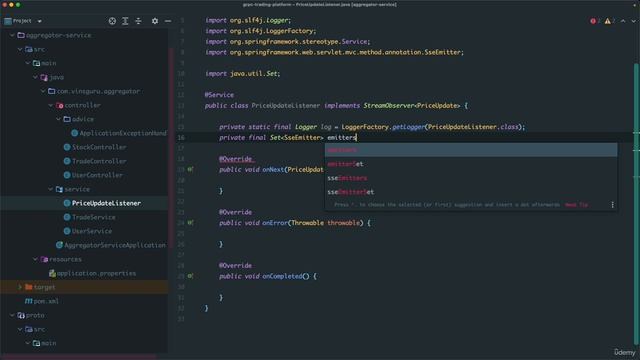Collapse the aggregator-service folder
640x360 pixels.
12,35
